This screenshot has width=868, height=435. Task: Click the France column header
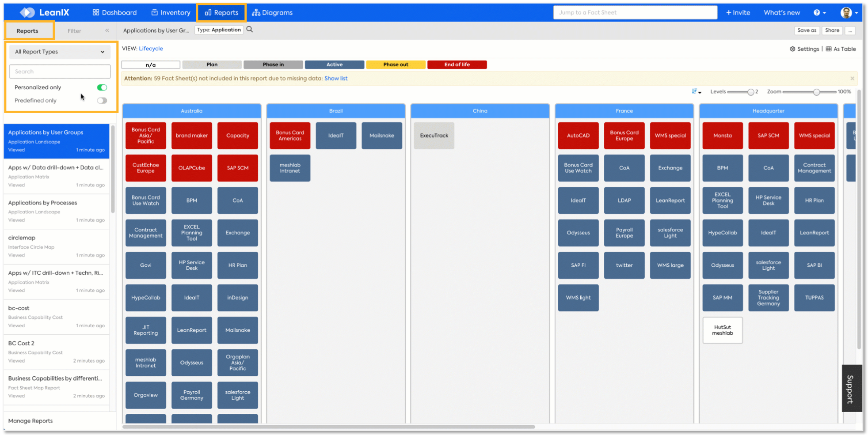pyautogui.click(x=624, y=111)
